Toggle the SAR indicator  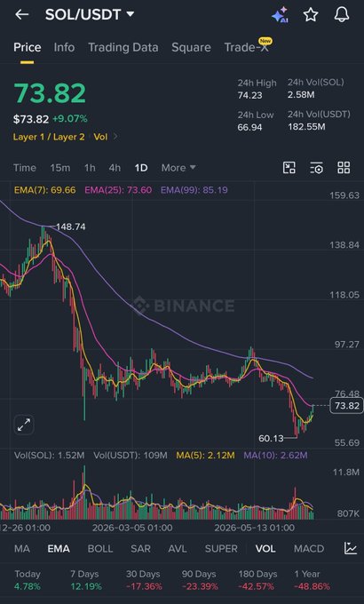pos(140,549)
